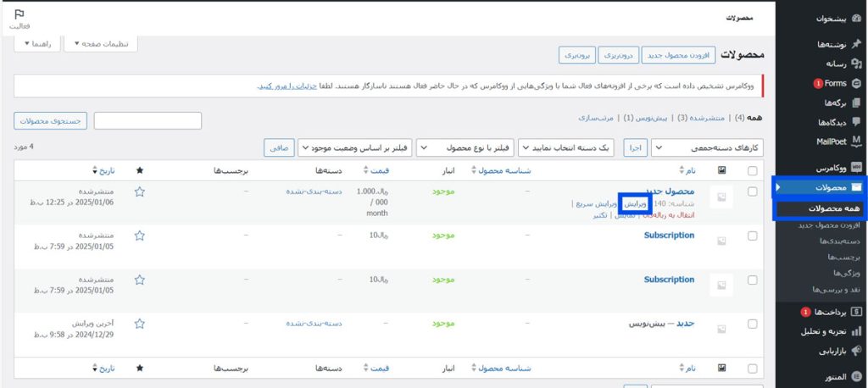
Task: Open the draft product titled جدید
Action: click(686, 324)
